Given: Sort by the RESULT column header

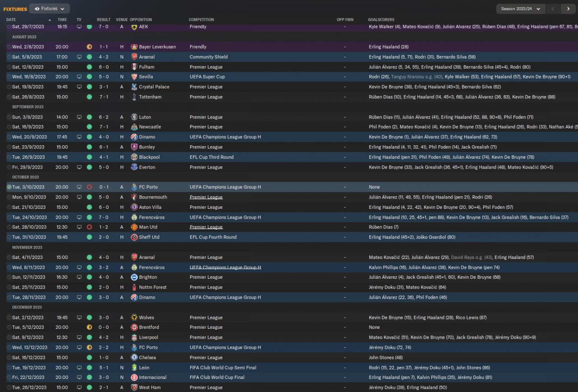Looking at the screenshot, I should coord(103,20).
